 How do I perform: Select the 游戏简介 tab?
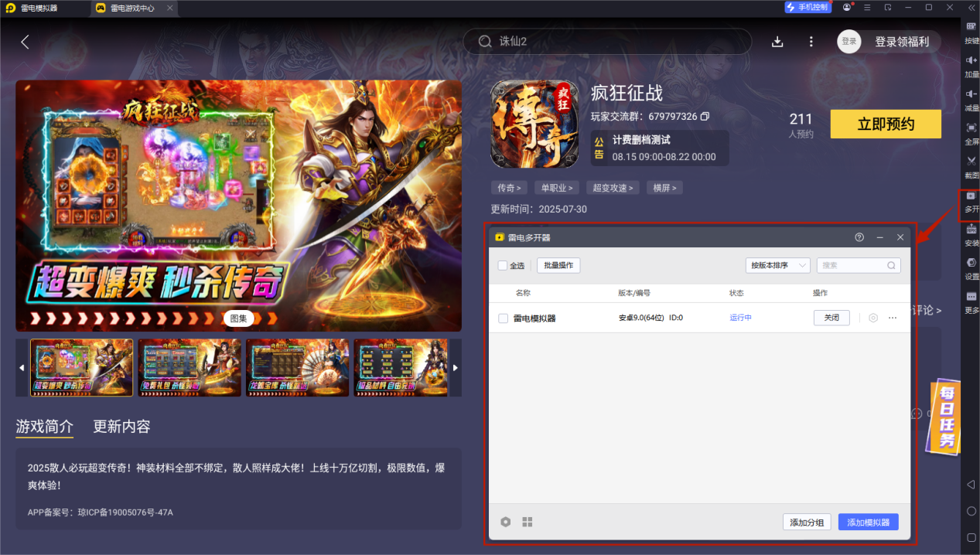click(x=45, y=427)
